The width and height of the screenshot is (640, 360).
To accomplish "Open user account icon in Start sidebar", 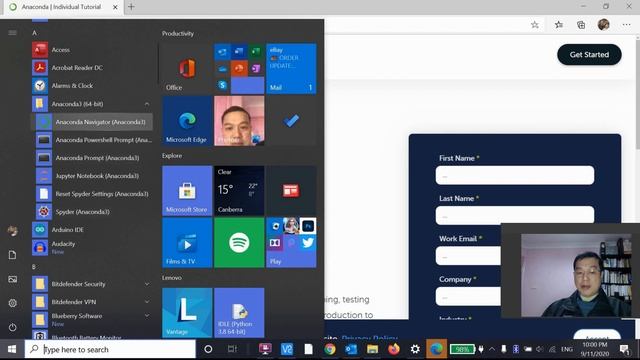I will 12,231.
